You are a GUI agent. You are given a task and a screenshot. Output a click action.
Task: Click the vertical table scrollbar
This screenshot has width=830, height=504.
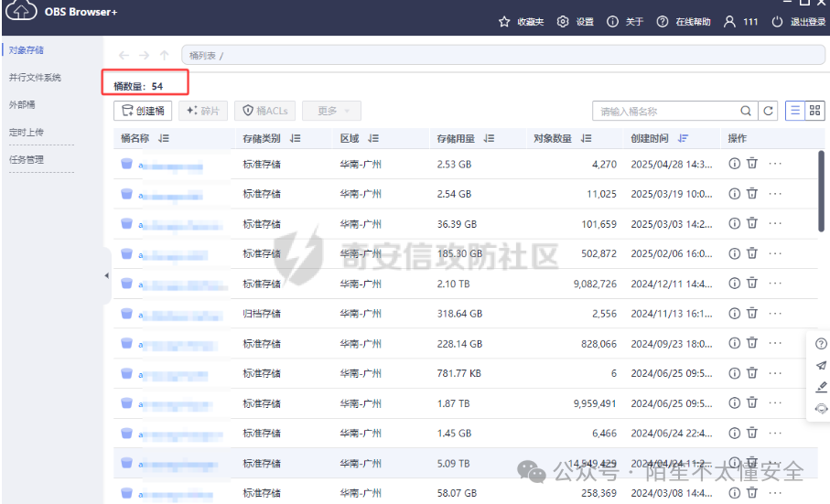point(821,191)
